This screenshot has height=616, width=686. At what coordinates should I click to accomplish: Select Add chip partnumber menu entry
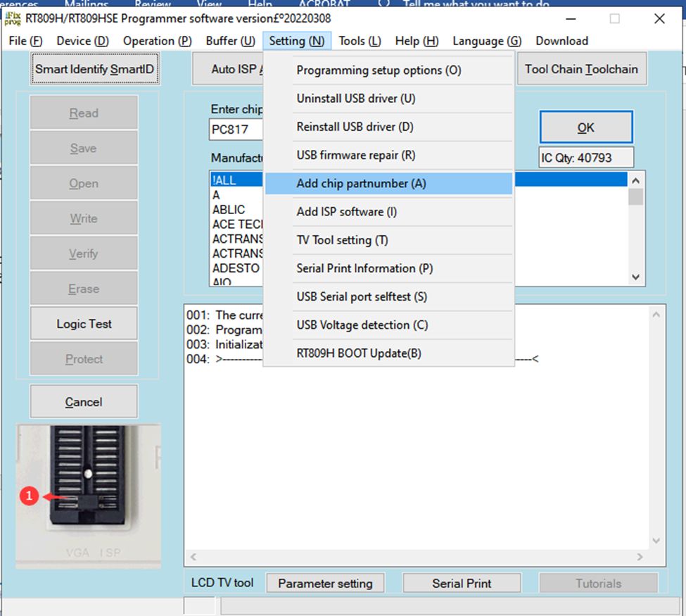(x=361, y=184)
